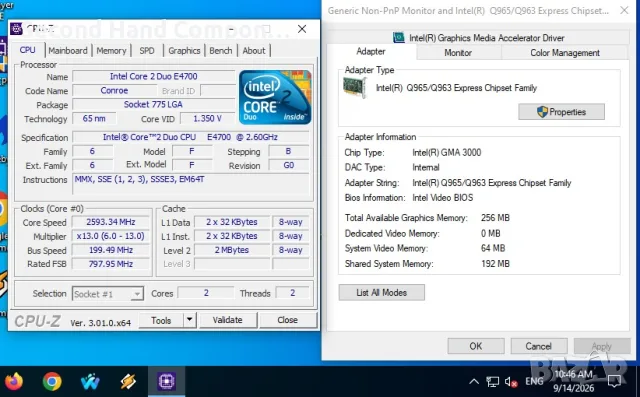Click the Multiplier x13.0 value

111,236
